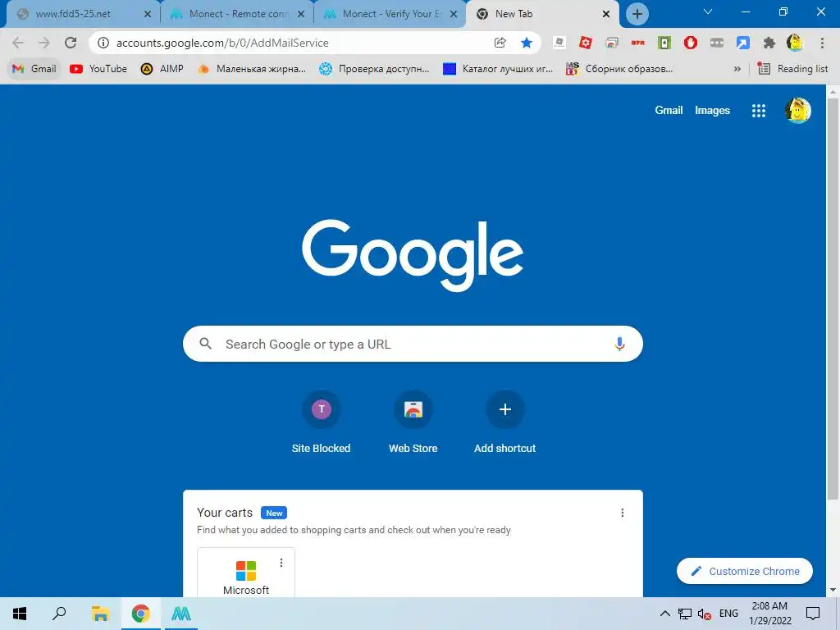
Task: Click Customize Chrome button
Action: coord(745,571)
